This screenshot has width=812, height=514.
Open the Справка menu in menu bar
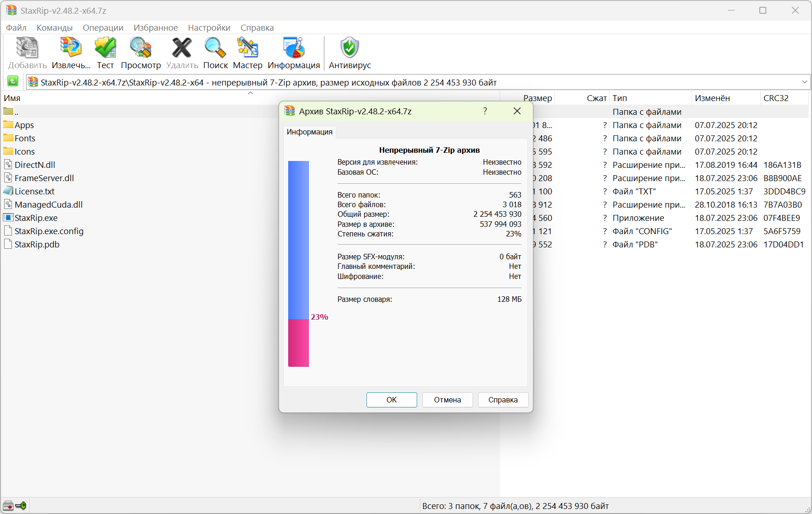coord(257,27)
